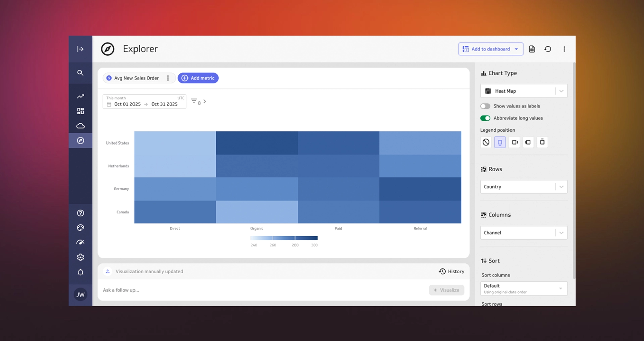Open the filter icon showing 8 filters
The width and height of the screenshot is (644, 341).
coord(194,101)
